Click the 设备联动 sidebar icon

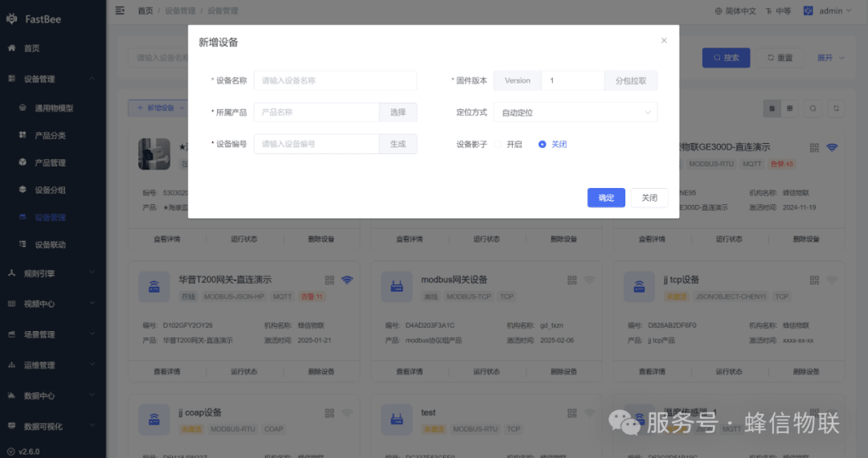click(x=23, y=244)
